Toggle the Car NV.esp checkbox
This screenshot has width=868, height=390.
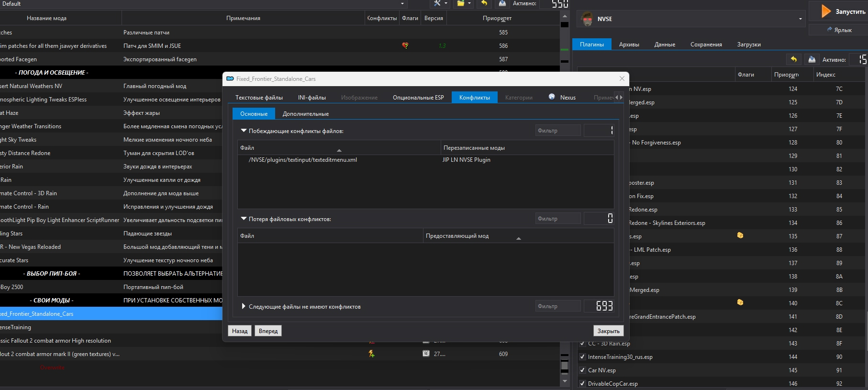(582, 370)
